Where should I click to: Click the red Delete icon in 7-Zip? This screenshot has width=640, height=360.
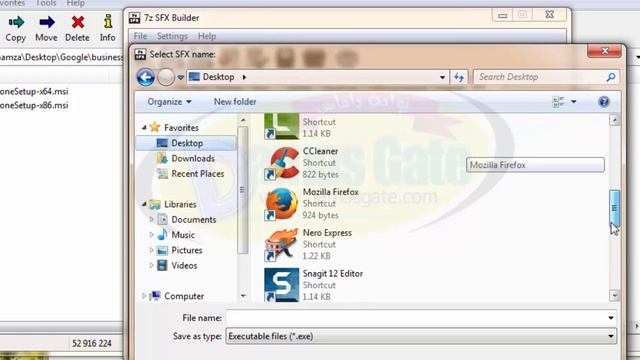pos(78,22)
